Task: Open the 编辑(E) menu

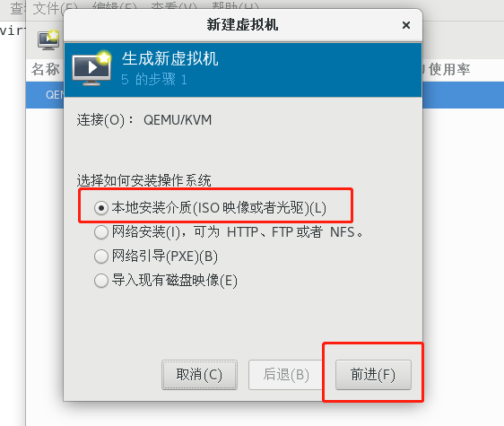Action: tap(114, 7)
